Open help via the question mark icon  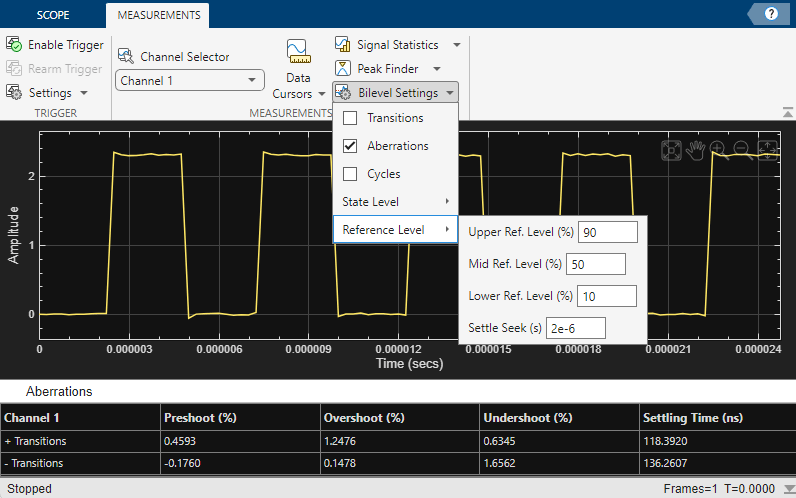(771, 14)
